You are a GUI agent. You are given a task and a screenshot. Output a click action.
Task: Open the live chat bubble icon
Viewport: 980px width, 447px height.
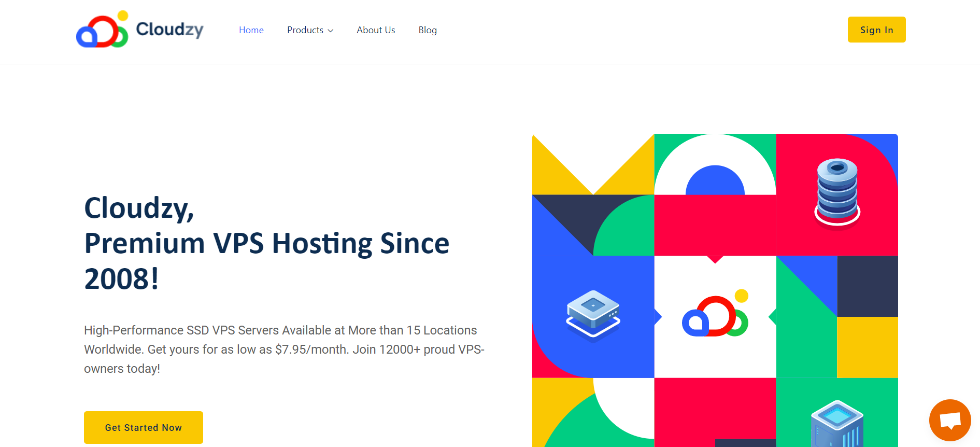coord(950,420)
